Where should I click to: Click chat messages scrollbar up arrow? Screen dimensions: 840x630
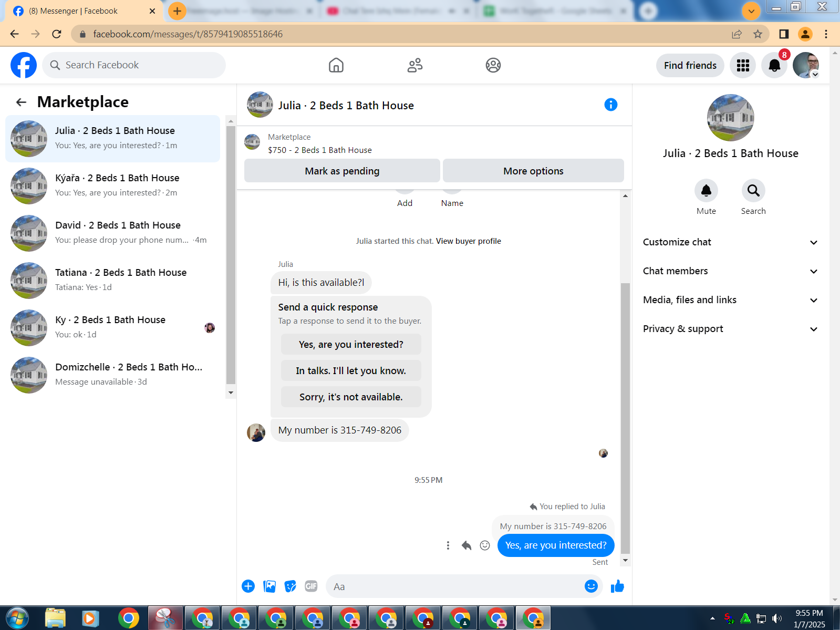pyautogui.click(x=625, y=196)
